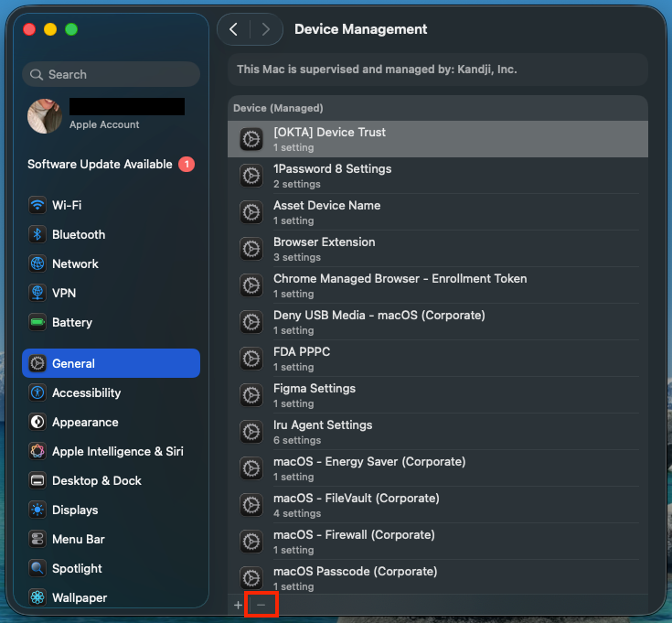Click the forward arrow in toolbar
The height and width of the screenshot is (623, 672).
pos(266,29)
